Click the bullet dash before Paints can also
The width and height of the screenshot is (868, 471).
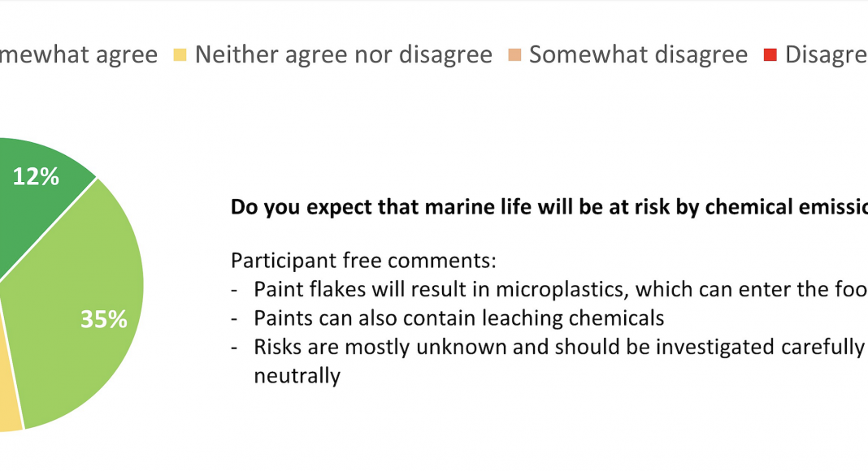(235, 319)
